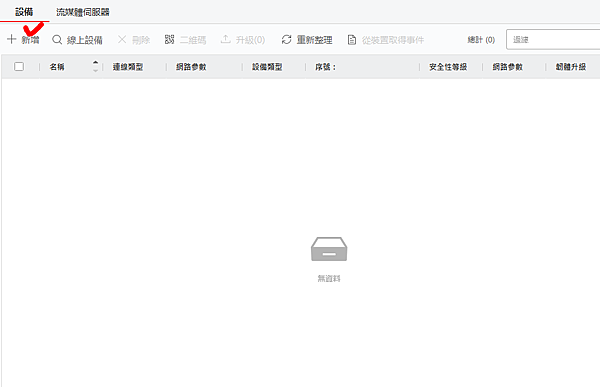Select the 二維碼 text button
This screenshot has height=387, width=600.
tap(193, 40)
